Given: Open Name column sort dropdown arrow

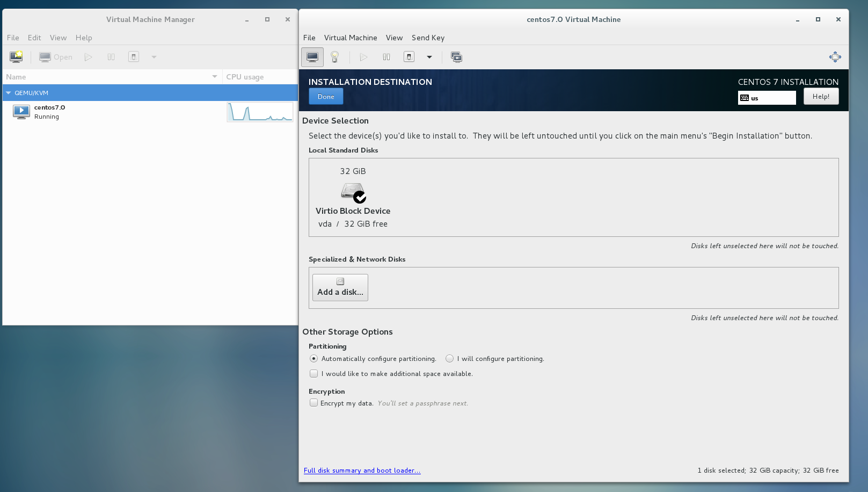Looking at the screenshot, I should [215, 77].
